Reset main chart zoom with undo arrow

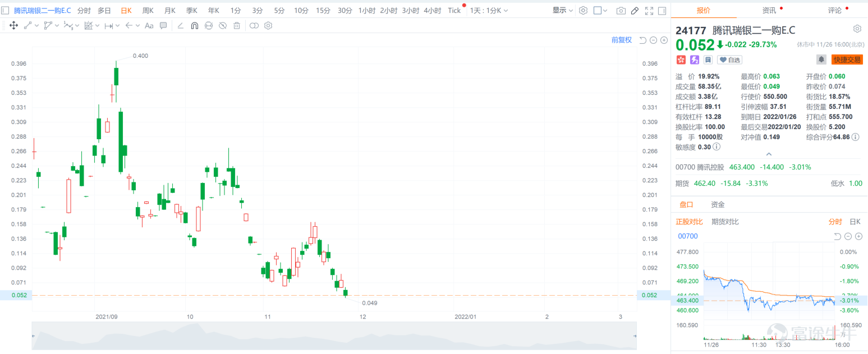644,40
